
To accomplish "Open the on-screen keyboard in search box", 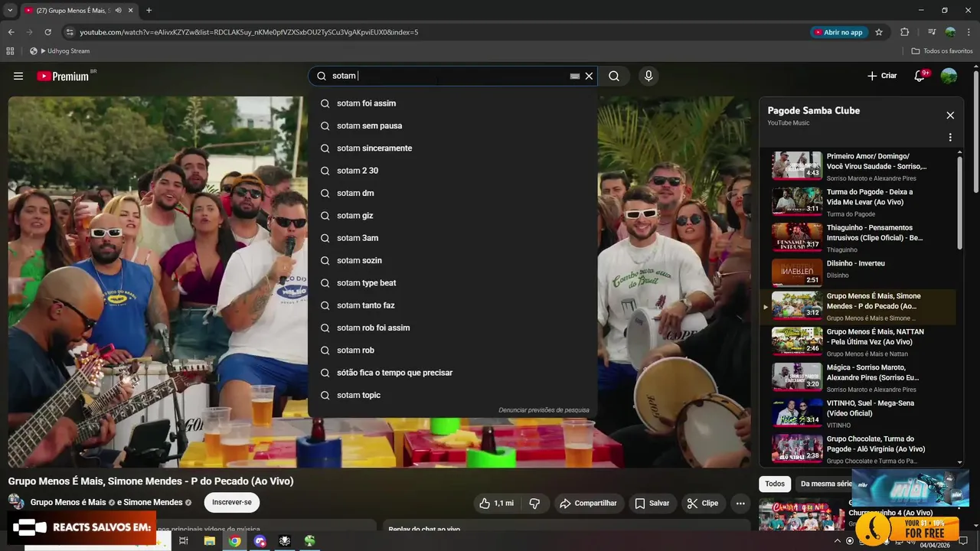I will [x=574, y=77].
